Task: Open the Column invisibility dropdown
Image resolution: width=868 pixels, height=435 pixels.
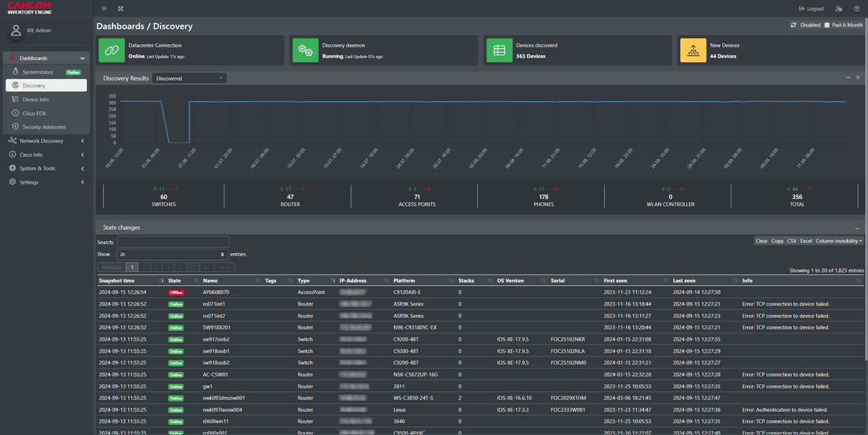Action: click(x=838, y=241)
